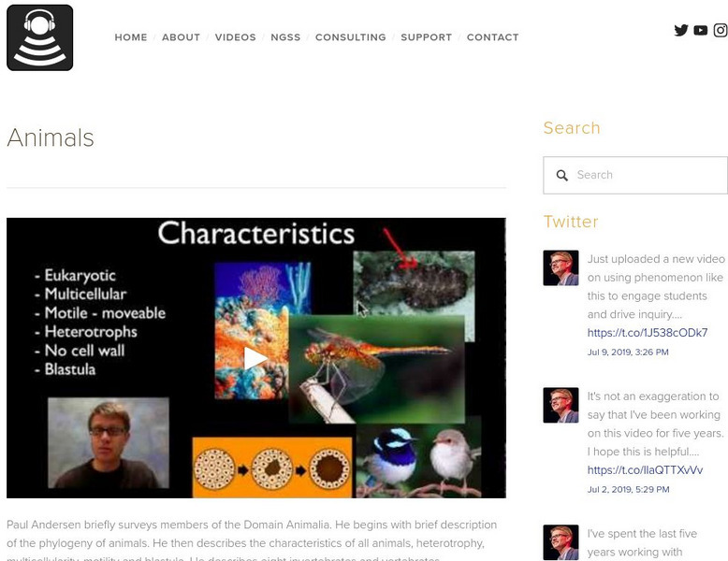The image size is (728, 561).
Task: Play the Animals video
Action: (x=255, y=357)
